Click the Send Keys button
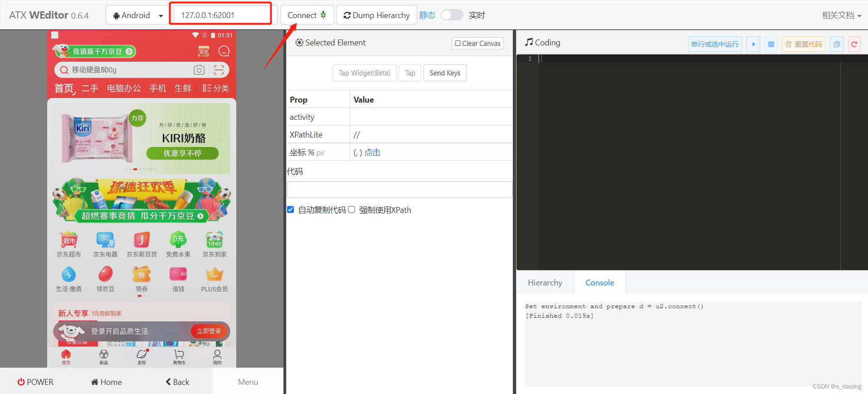Screen dimensions: 868x394 pos(445,73)
